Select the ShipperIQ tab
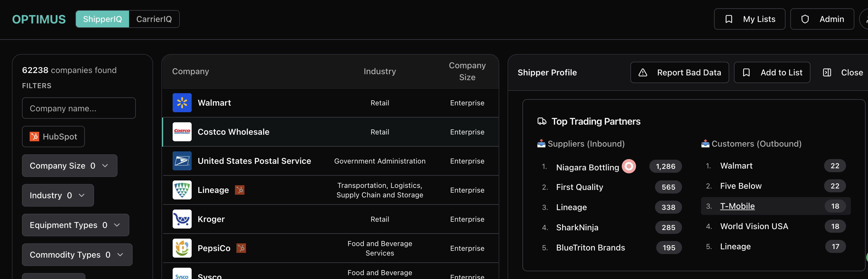Viewport: 868px width, 279px height. pyautogui.click(x=102, y=19)
